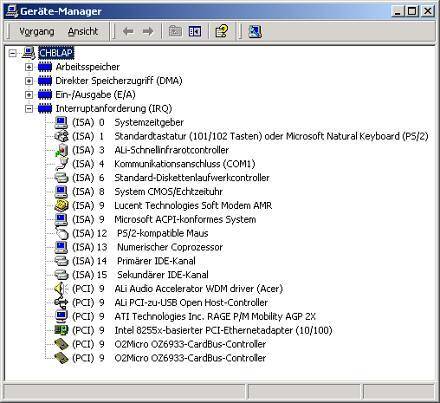Collapse the CHBLAP root node
This screenshot has width=440, height=403.
(x=12, y=53)
